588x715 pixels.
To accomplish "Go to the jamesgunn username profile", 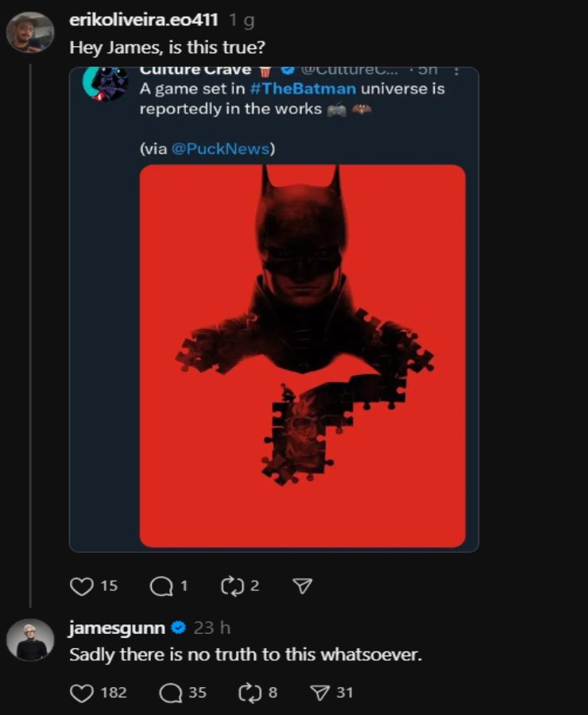I will point(117,628).
